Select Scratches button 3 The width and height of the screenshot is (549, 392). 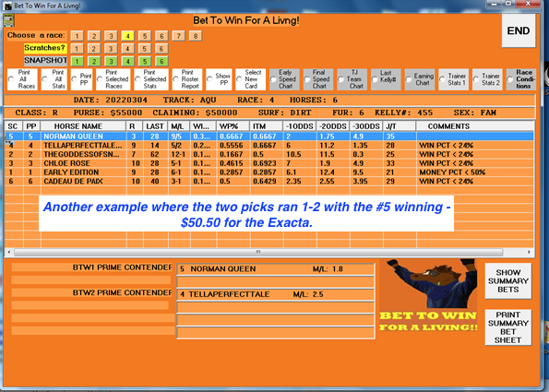pyautogui.click(x=111, y=49)
